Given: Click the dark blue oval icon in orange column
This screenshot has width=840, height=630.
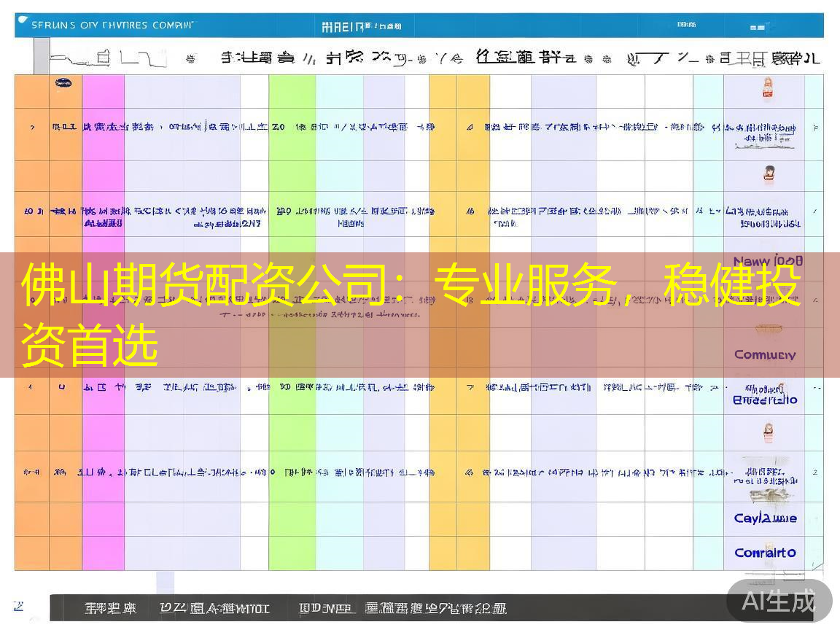Looking at the screenshot, I should (x=63, y=82).
